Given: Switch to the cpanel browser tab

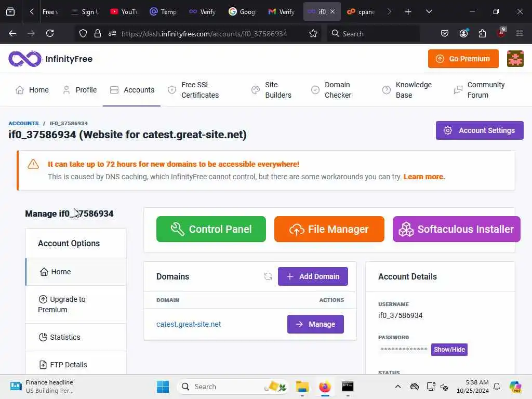Looking at the screenshot, I should pyautogui.click(x=361, y=11).
